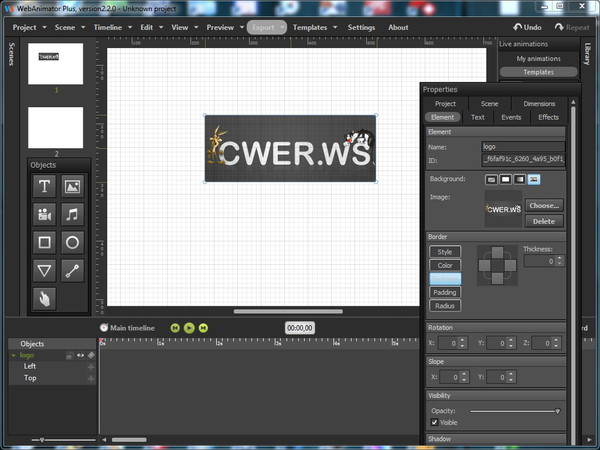
Task: Open the Settings menu
Action: pyautogui.click(x=361, y=27)
